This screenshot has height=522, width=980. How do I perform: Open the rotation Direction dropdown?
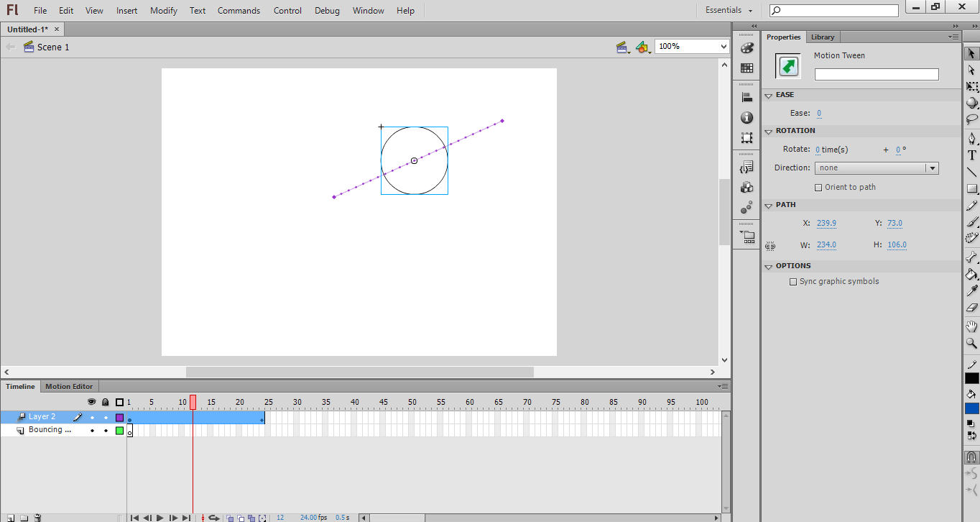click(877, 168)
